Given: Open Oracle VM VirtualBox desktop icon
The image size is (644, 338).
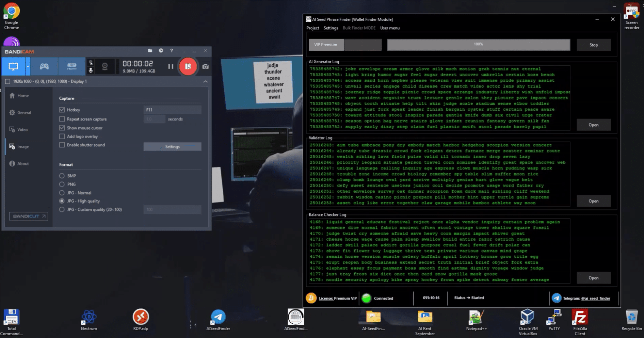Looking at the screenshot, I should [528, 322].
